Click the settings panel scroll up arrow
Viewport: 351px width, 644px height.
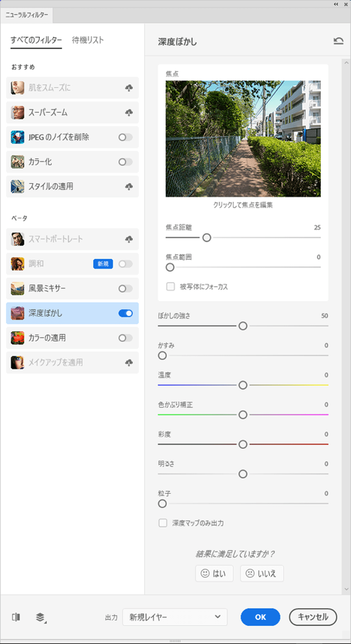346,62
